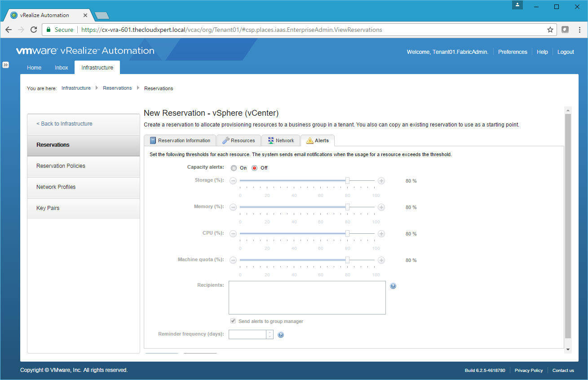Click minus icon on Machine quota slider

(233, 260)
